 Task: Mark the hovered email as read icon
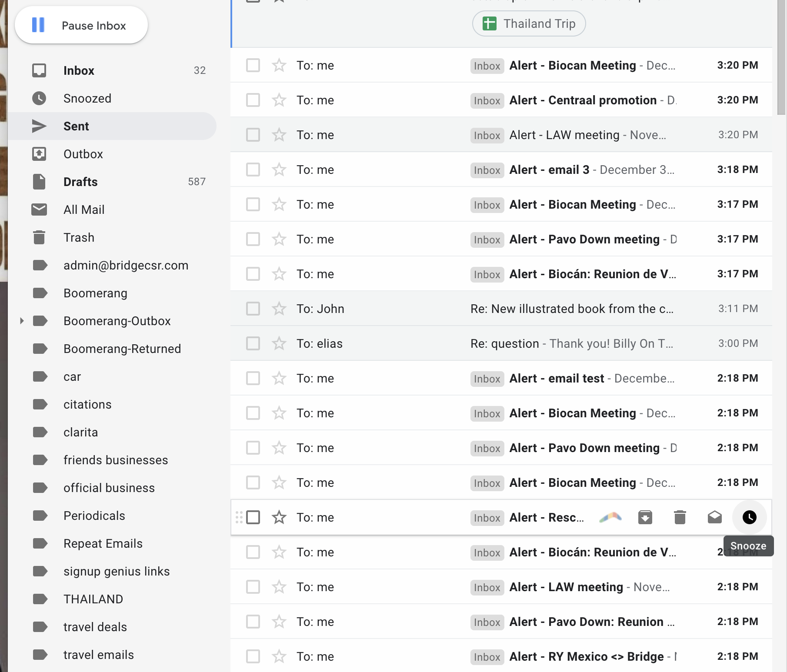click(x=714, y=517)
